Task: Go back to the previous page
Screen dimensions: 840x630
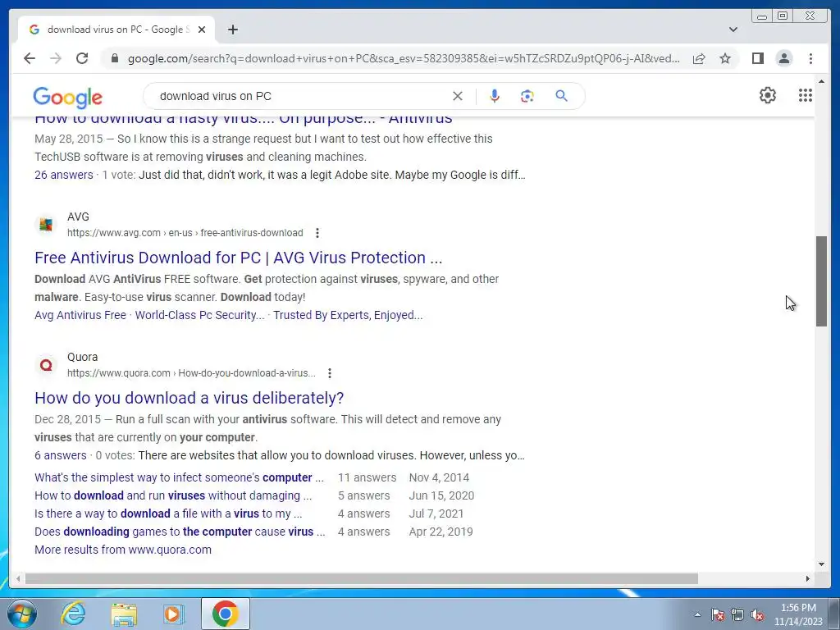Action: pyautogui.click(x=30, y=58)
